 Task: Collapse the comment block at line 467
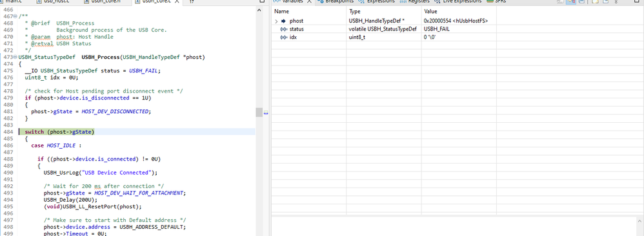15,16
